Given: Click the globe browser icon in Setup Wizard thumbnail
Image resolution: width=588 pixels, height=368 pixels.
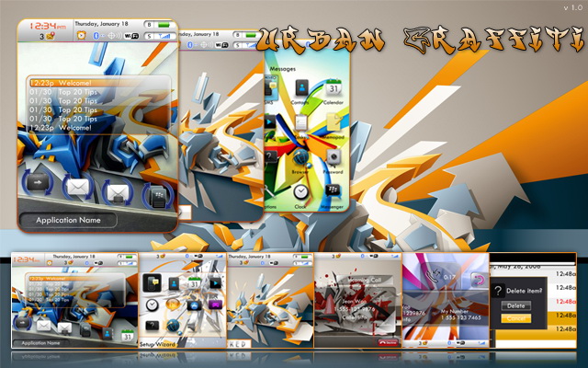Looking at the screenshot, I should point(173,325).
